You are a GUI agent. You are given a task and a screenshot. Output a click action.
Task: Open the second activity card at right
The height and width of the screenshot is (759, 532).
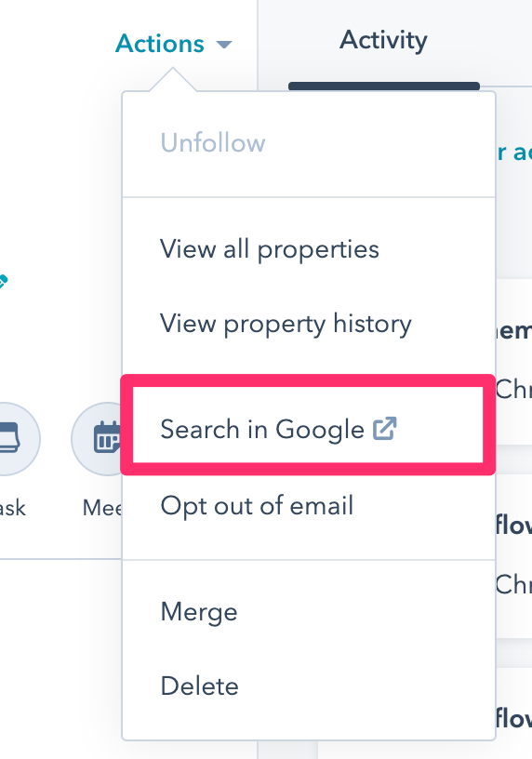coord(514,555)
